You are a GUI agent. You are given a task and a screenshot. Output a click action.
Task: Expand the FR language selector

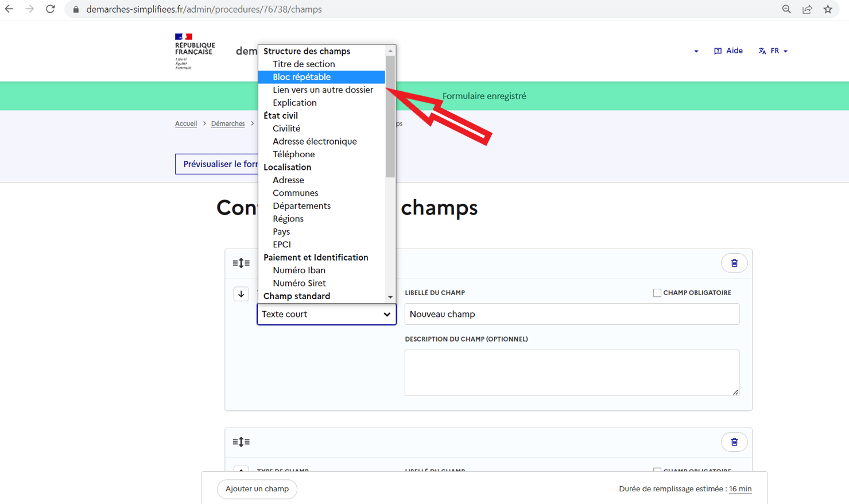[773, 51]
